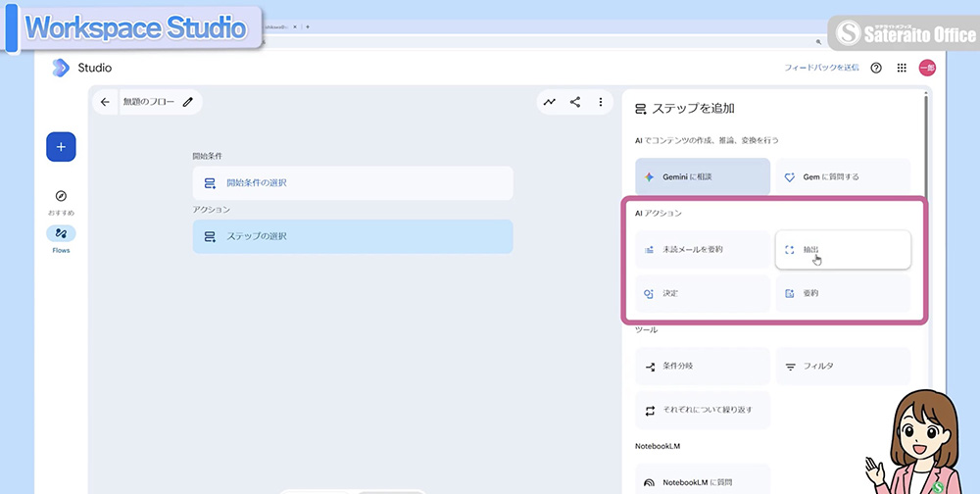Click the アクション label above step card
Viewport: 980px width, 494px height.
[x=212, y=210]
